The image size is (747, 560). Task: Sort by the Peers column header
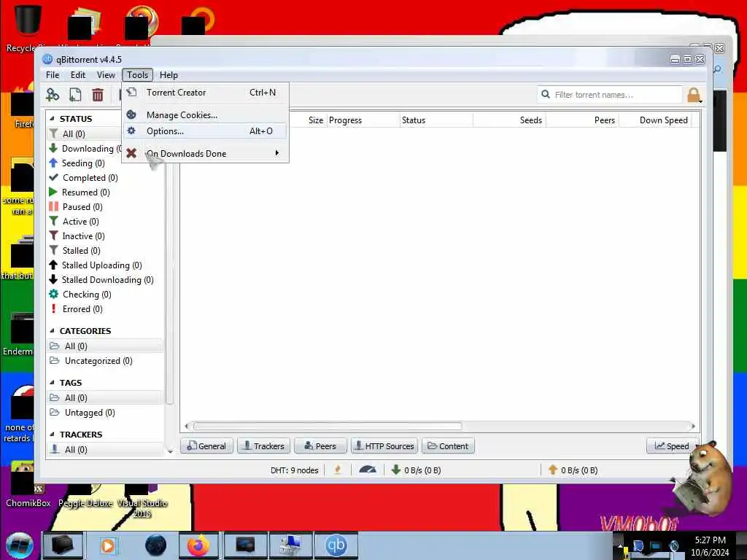pyautogui.click(x=582, y=120)
